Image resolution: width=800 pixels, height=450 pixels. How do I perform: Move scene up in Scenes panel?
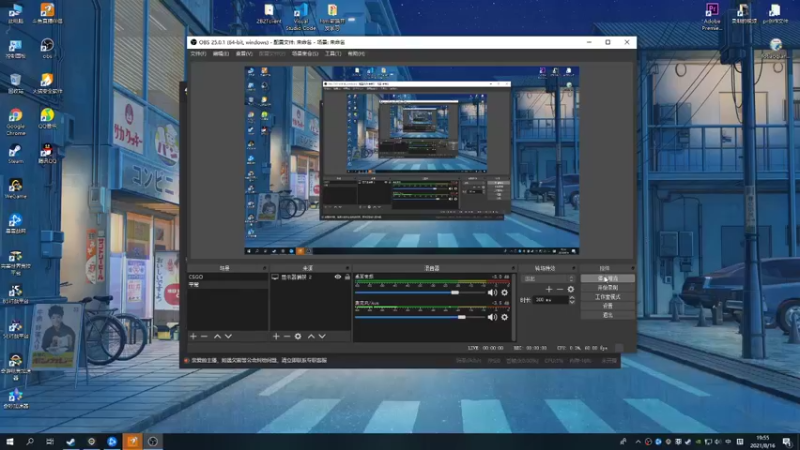pos(217,336)
